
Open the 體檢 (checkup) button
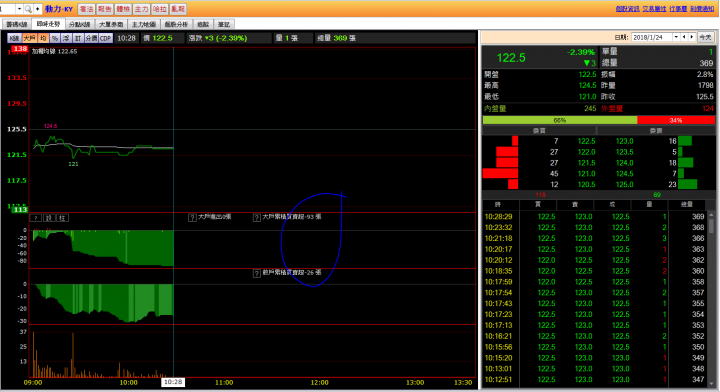(123, 9)
